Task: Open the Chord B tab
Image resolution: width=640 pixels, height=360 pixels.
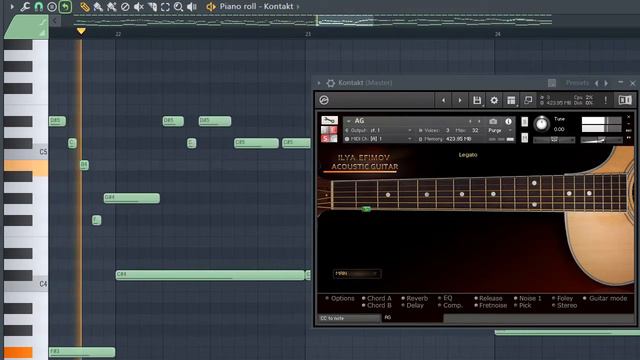Action: click(376, 305)
